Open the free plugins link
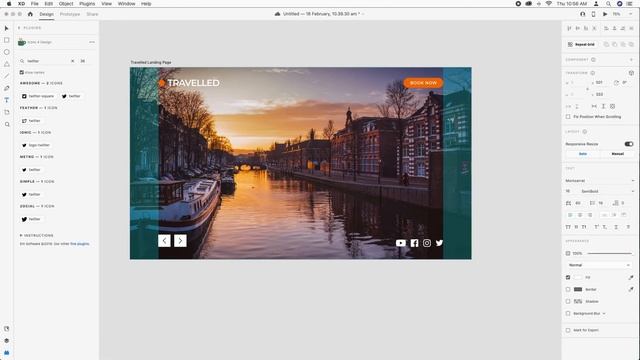640x360 pixels. (80, 244)
